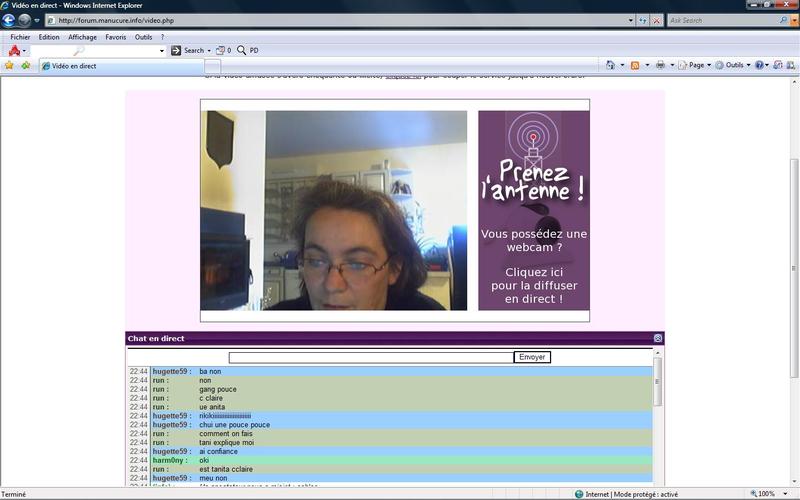The image size is (800, 500).
Task: Click the Favorites star icon
Action: tap(9, 65)
